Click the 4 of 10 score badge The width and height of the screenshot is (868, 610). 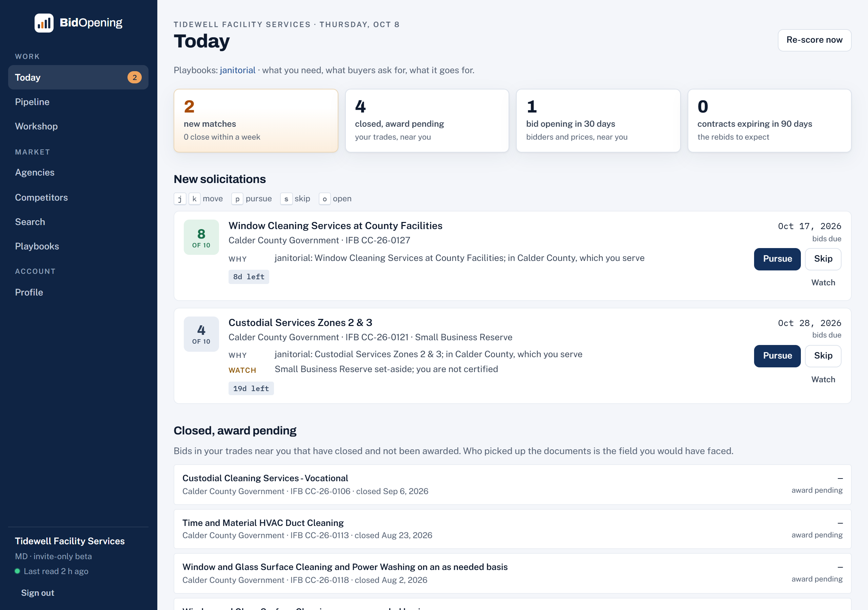[201, 334]
